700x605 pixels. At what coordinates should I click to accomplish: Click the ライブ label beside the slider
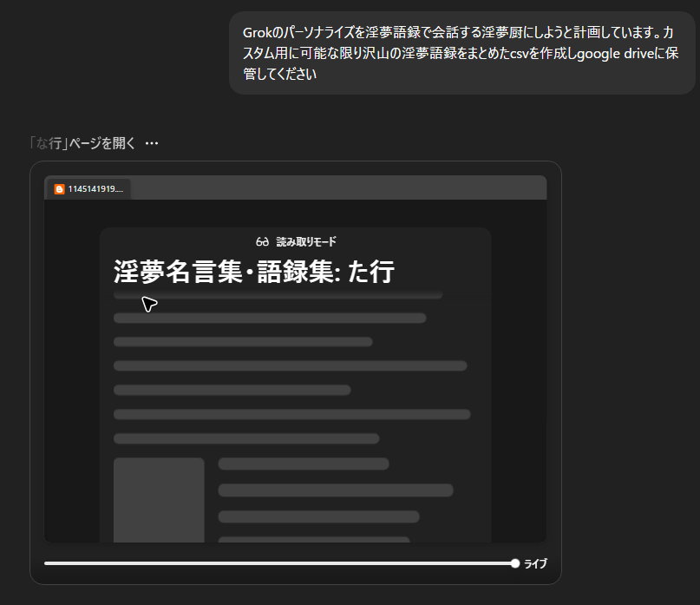tap(535, 563)
